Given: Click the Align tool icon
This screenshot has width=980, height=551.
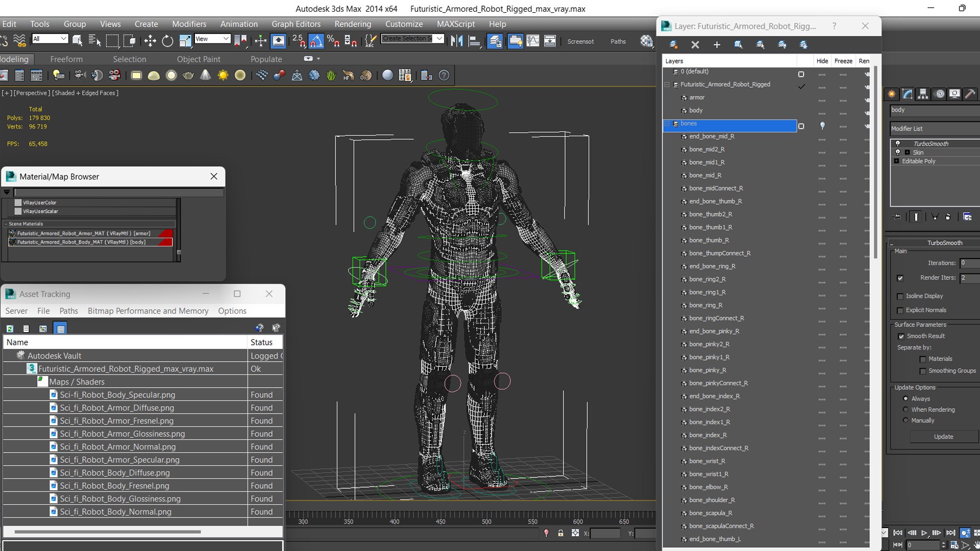Looking at the screenshot, I should [475, 41].
